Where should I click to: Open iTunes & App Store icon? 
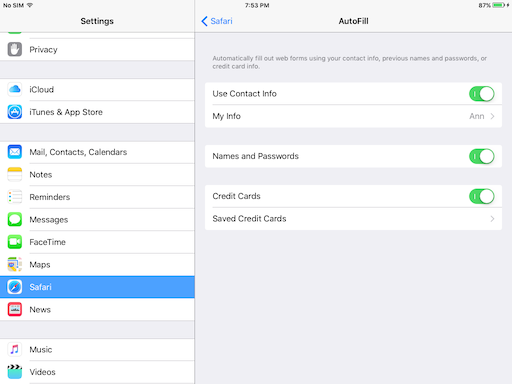(x=15, y=112)
